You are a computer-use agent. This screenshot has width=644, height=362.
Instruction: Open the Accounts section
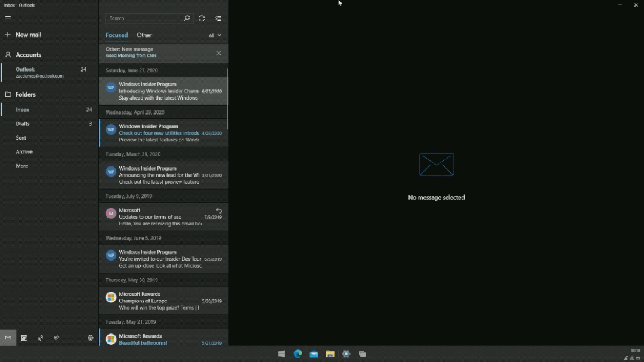tap(28, 55)
